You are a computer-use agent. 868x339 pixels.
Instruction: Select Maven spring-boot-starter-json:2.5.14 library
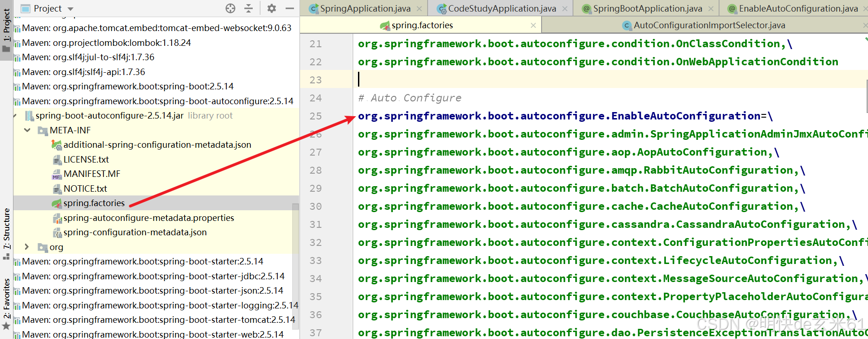tap(153, 291)
